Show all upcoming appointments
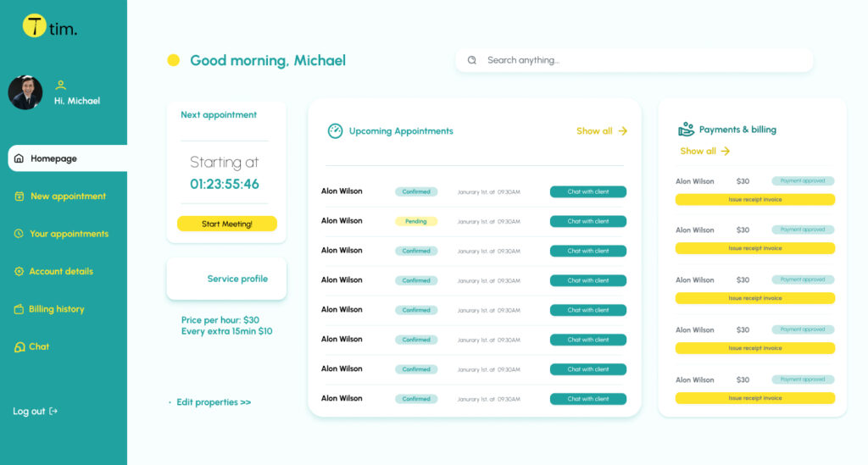This screenshot has height=465, width=868. (601, 131)
